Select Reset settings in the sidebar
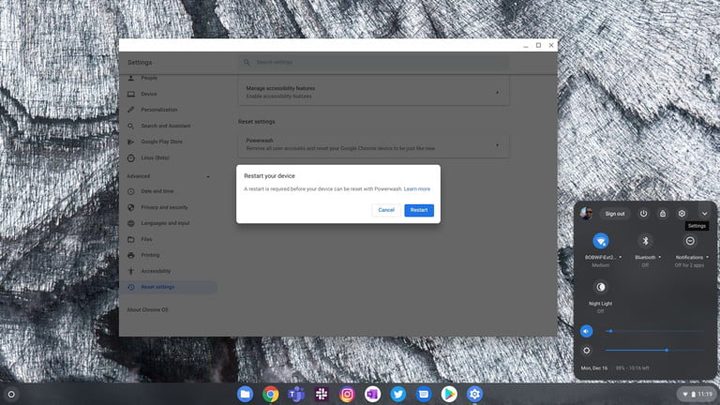Screen dimensions: 720x405 168,287
